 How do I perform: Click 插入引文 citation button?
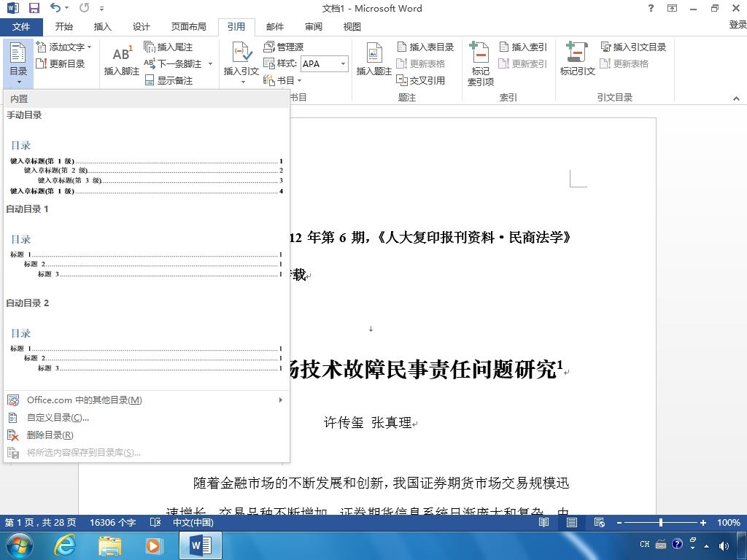(241, 62)
